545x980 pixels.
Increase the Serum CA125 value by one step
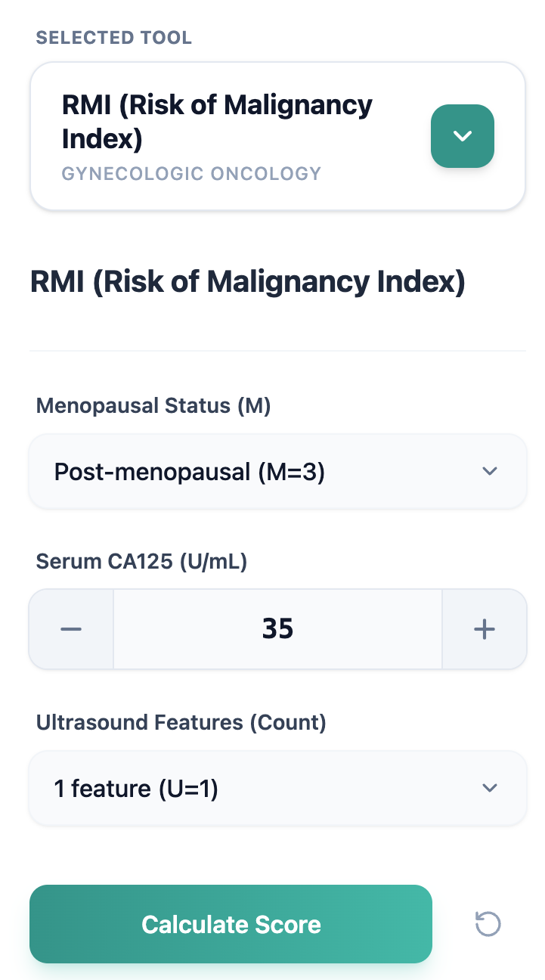(x=484, y=628)
